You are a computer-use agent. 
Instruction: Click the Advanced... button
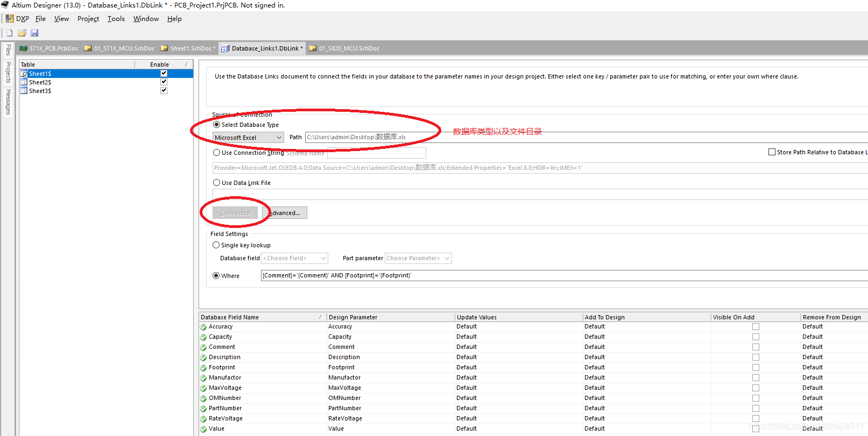coord(285,213)
